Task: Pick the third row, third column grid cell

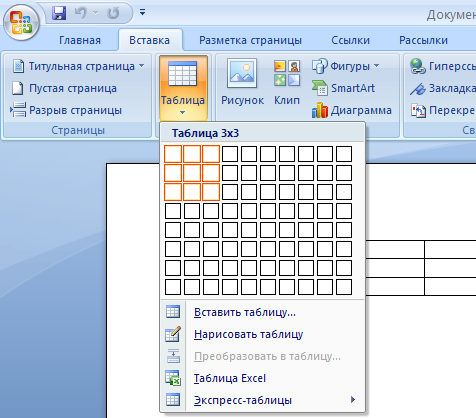Action: click(211, 192)
